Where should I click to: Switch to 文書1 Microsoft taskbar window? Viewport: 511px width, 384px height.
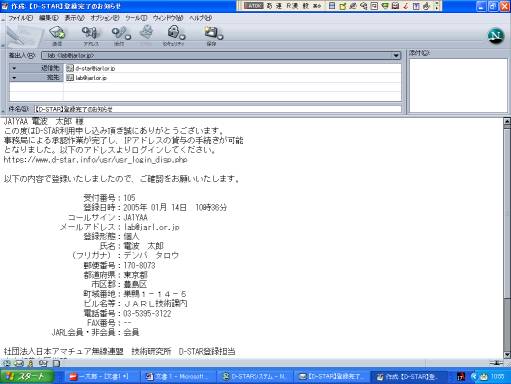(x=179, y=377)
